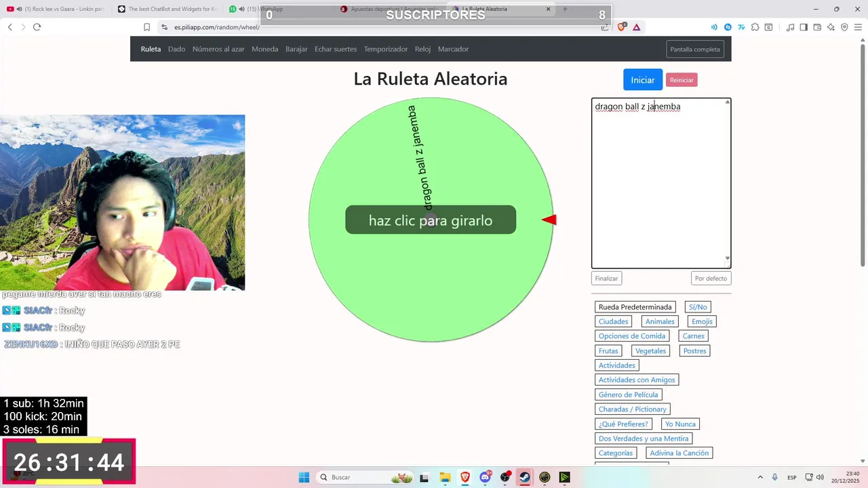This screenshot has height=488, width=868.
Task: Open Brave Rewards triangle icon
Action: [x=636, y=27]
